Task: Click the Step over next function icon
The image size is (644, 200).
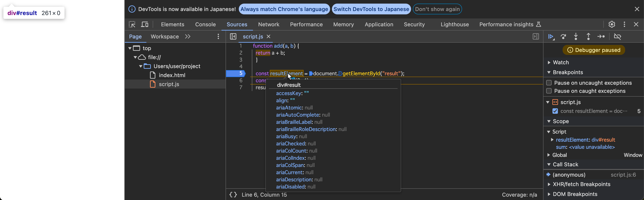Action: click(563, 37)
